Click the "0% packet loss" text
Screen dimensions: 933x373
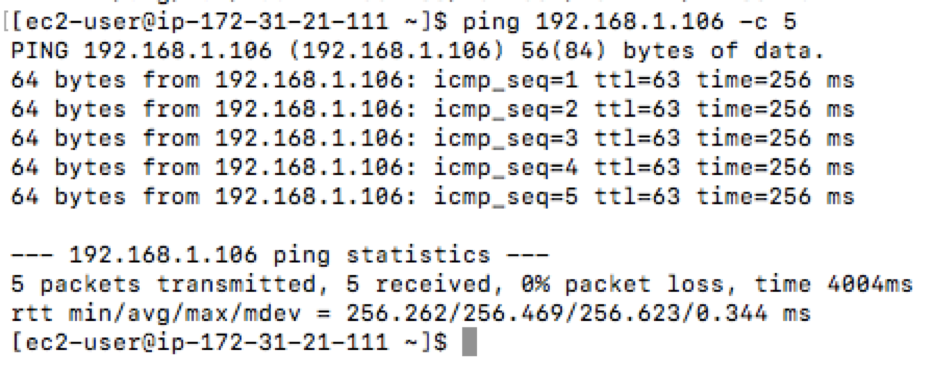[x=617, y=284]
